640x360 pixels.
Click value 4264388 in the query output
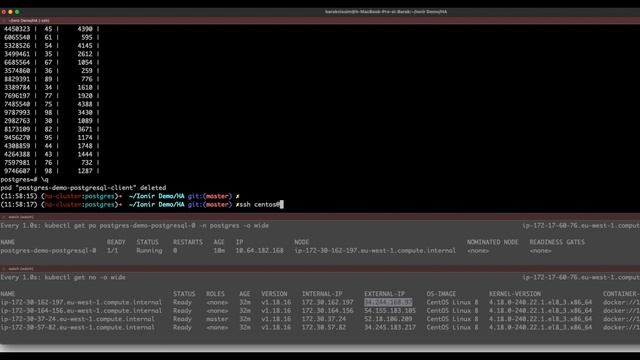[17, 154]
